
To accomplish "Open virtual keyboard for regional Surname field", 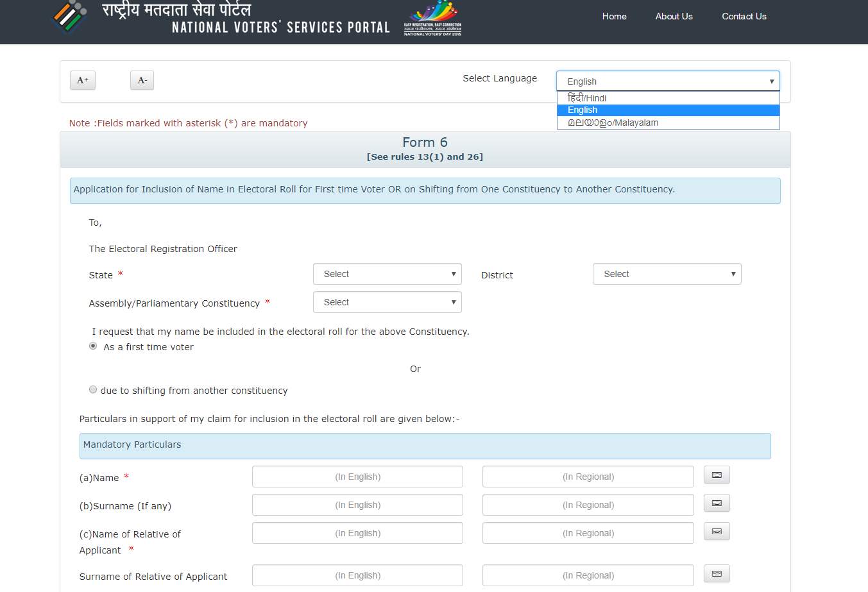I will click(716, 503).
